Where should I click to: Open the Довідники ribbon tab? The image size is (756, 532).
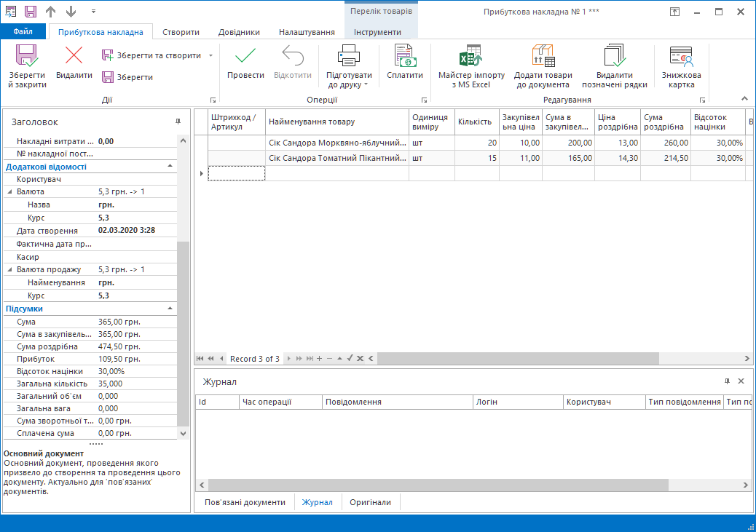(238, 32)
